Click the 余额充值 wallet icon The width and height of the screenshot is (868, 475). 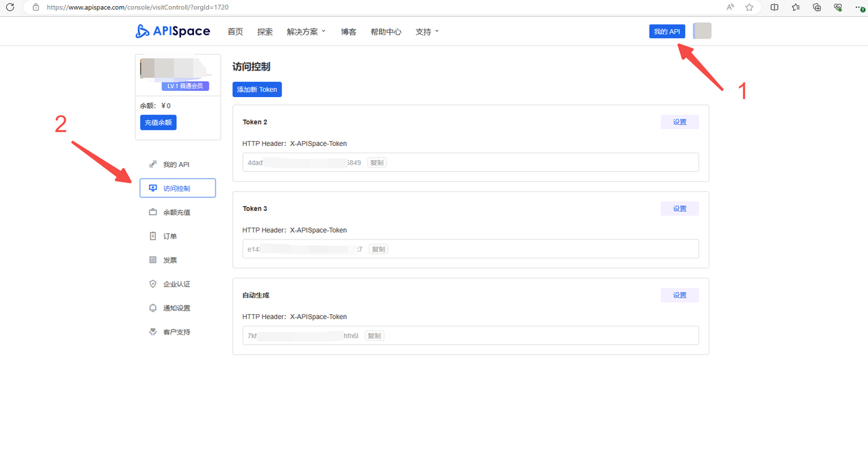tap(152, 212)
